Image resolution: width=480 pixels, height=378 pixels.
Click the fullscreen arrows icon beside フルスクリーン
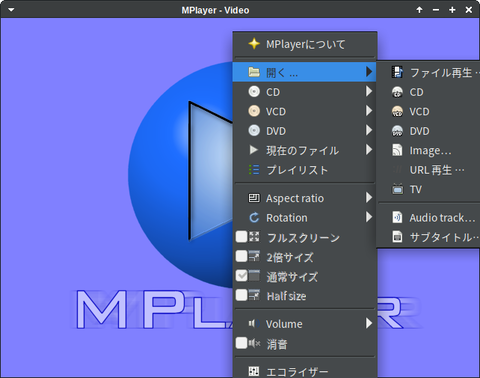(x=254, y=237)
